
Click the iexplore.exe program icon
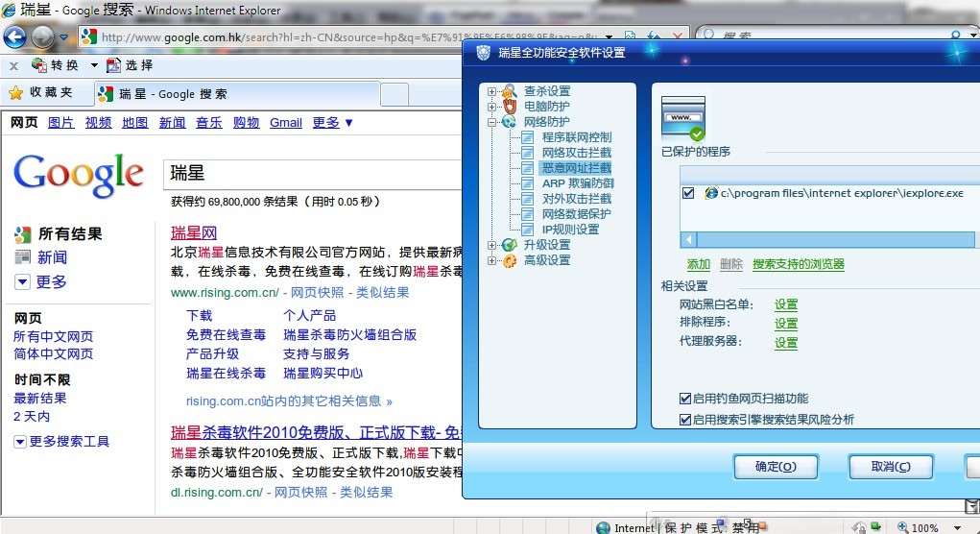[710, 193]
